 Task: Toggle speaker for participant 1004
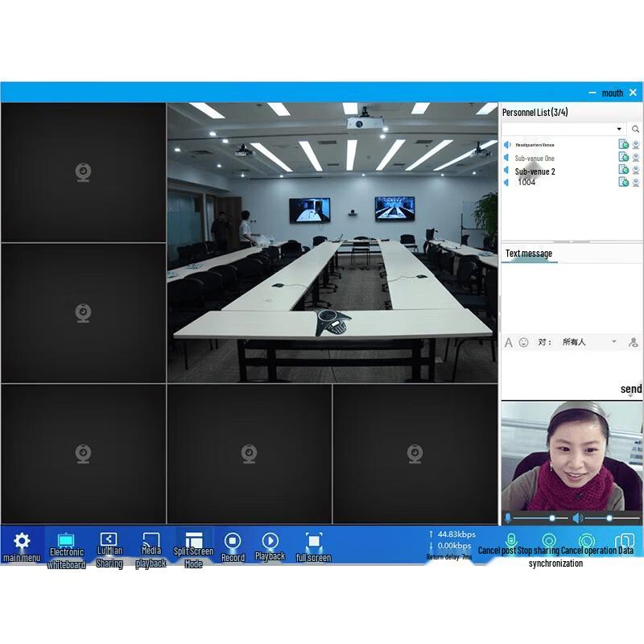click(506, 182)
